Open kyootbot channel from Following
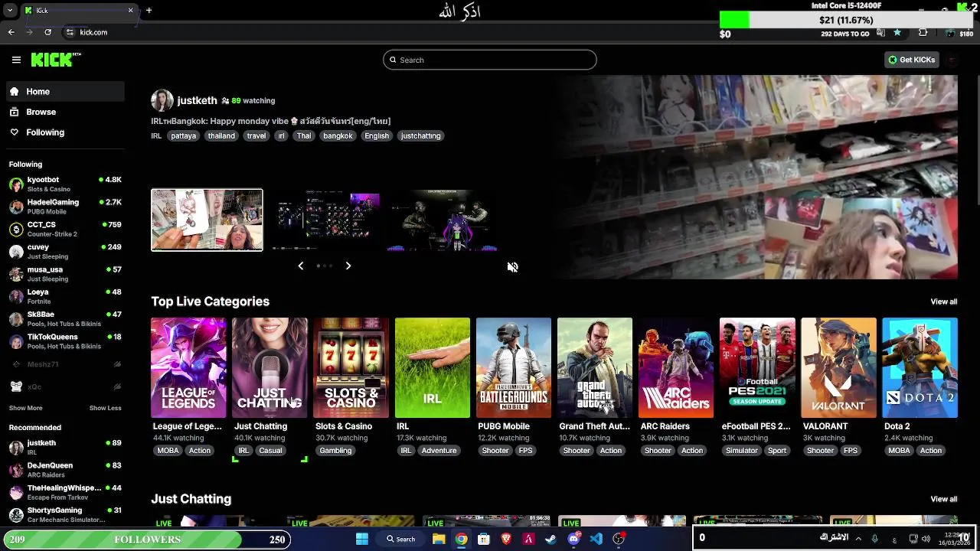This screenshot has height=551, width=980. tap(65, 184)
